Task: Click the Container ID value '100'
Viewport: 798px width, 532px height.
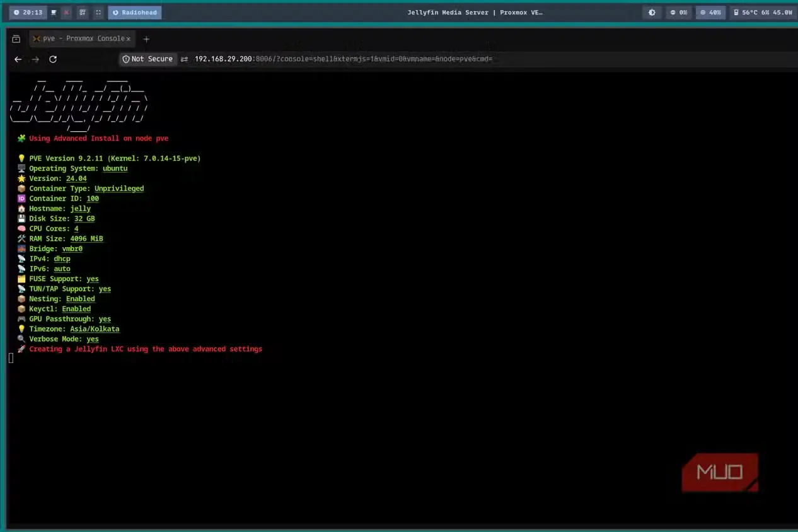Action: coord(93,199)
